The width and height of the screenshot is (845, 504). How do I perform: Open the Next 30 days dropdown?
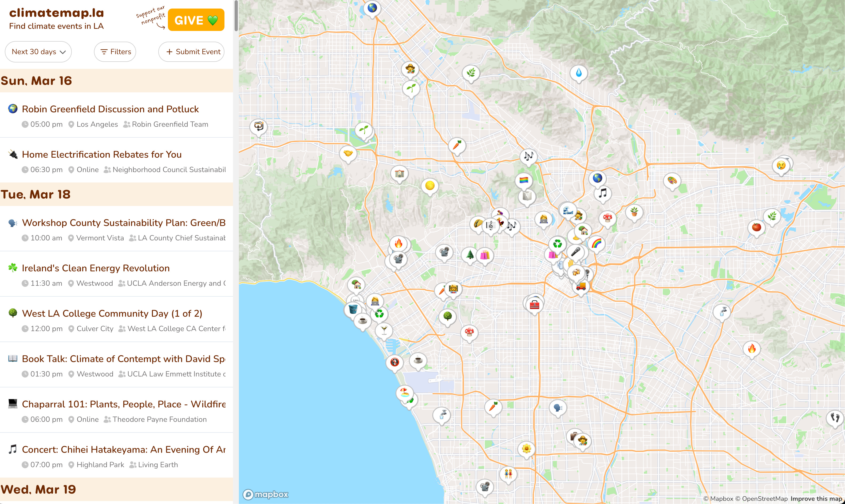click(38, 51)
